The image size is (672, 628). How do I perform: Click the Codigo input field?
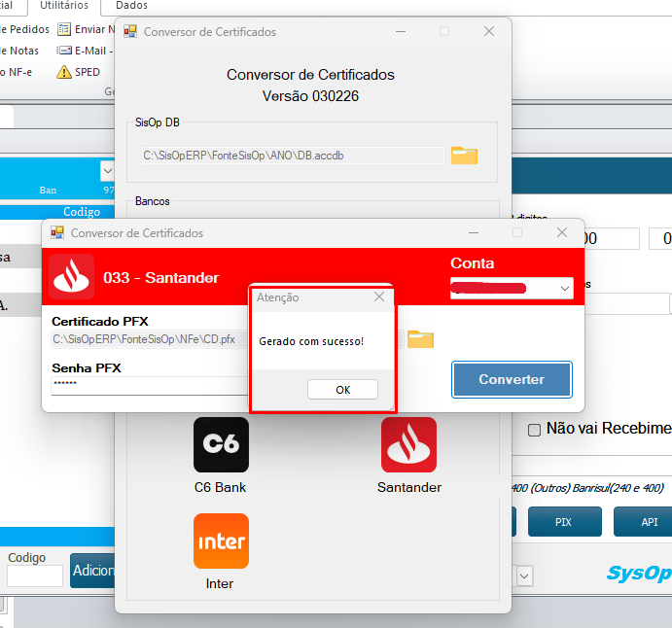pyautogui.click(x=35, y=576)
